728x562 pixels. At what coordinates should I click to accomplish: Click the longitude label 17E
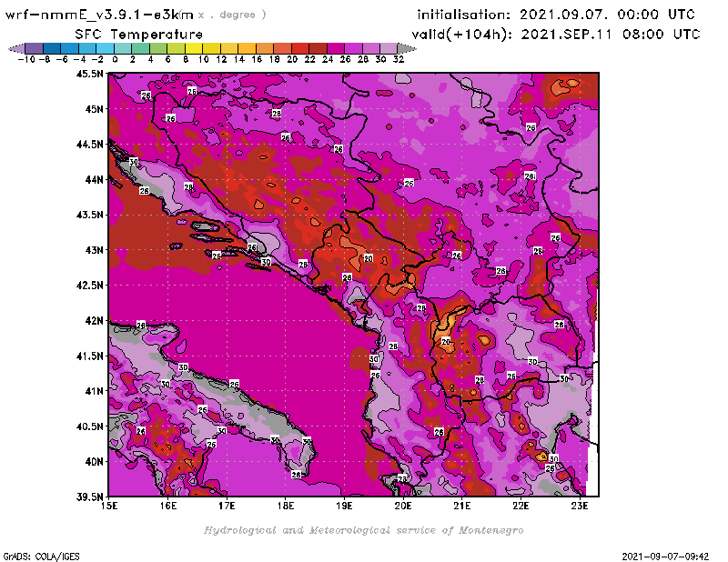coord(227,506)
